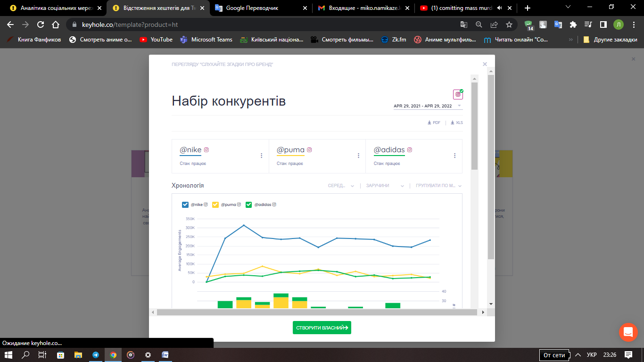This screenshot has width=644, height=362.
Task: Click the Intercom chat bubble icon
Action: coord(628,332)
